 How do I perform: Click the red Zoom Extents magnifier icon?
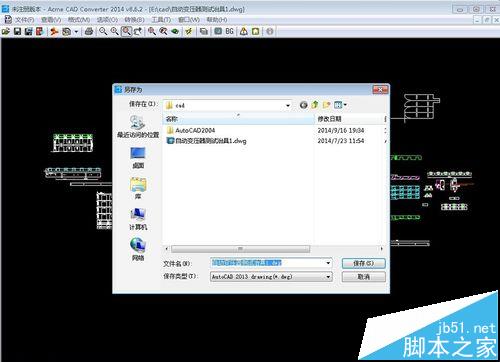pos(152,31)
